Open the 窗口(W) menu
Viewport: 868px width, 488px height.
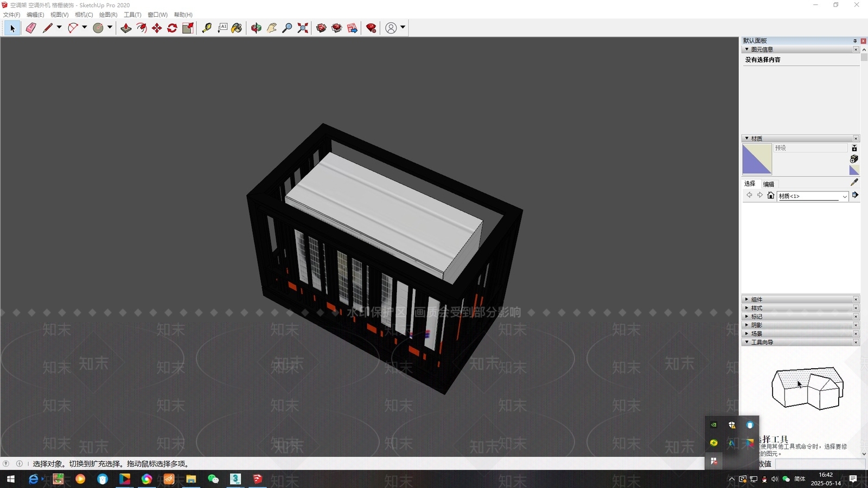point(157,15)
